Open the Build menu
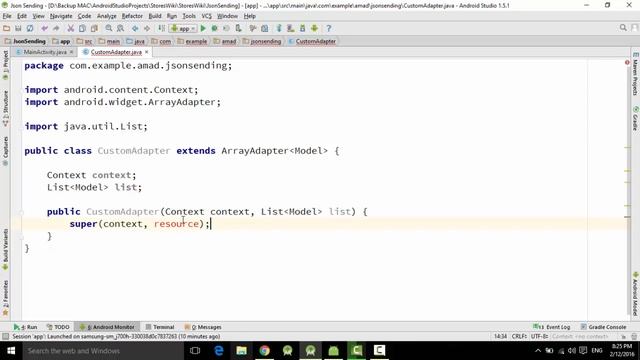This screenshot has width=640, height=360. click(155, 16)
